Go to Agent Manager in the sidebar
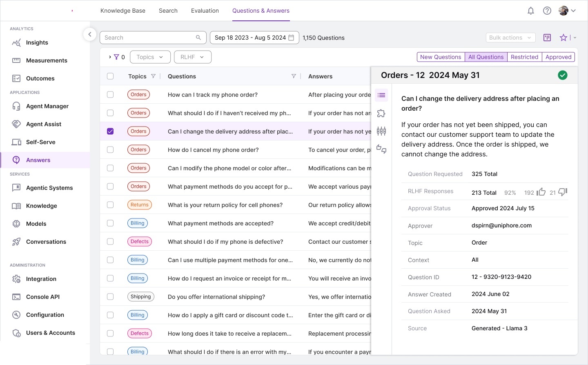The height and width of the screenshot is (365, 588). coord(47,106)
